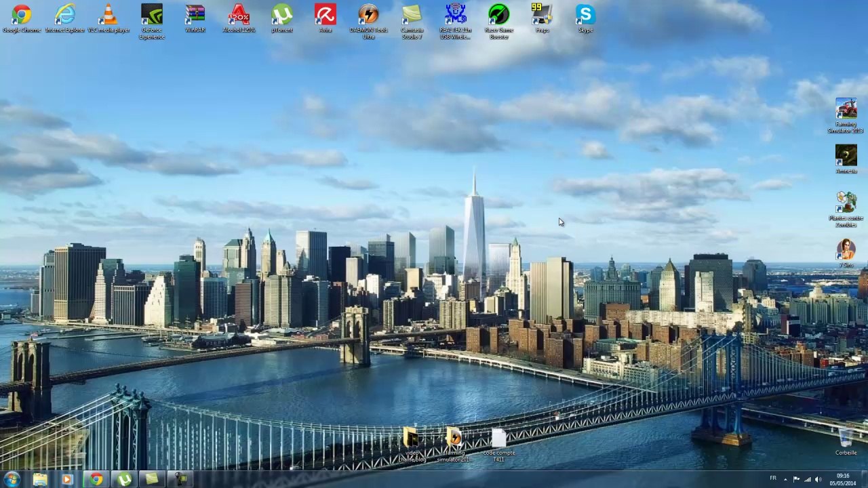Viewport: 868px width, 488px height.
Task: Click the Amnesia game shortcut
Action: pos(846,159)
